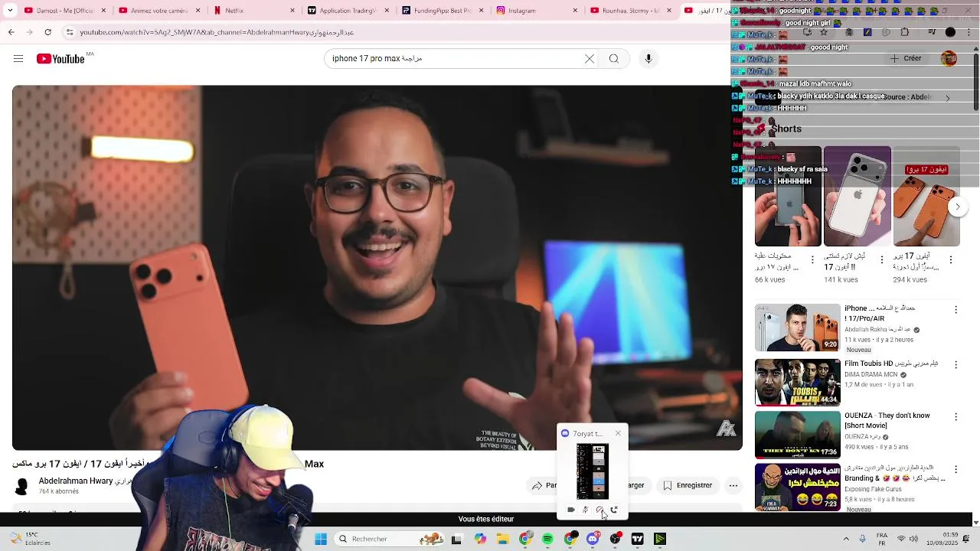The width and height of the screenshot is (980, 551).
Task: Open options for the 66 k vues Short
Action: tap(813, 260)
